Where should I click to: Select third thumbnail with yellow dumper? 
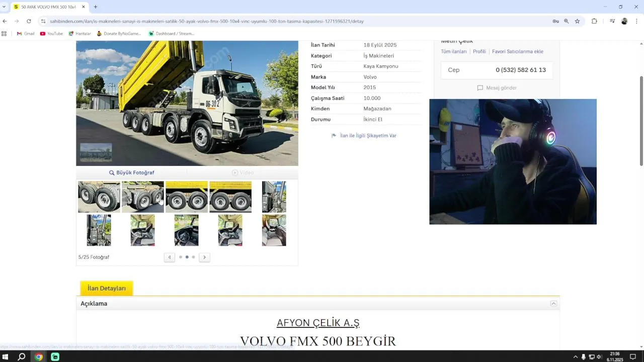tap(187, 197)
